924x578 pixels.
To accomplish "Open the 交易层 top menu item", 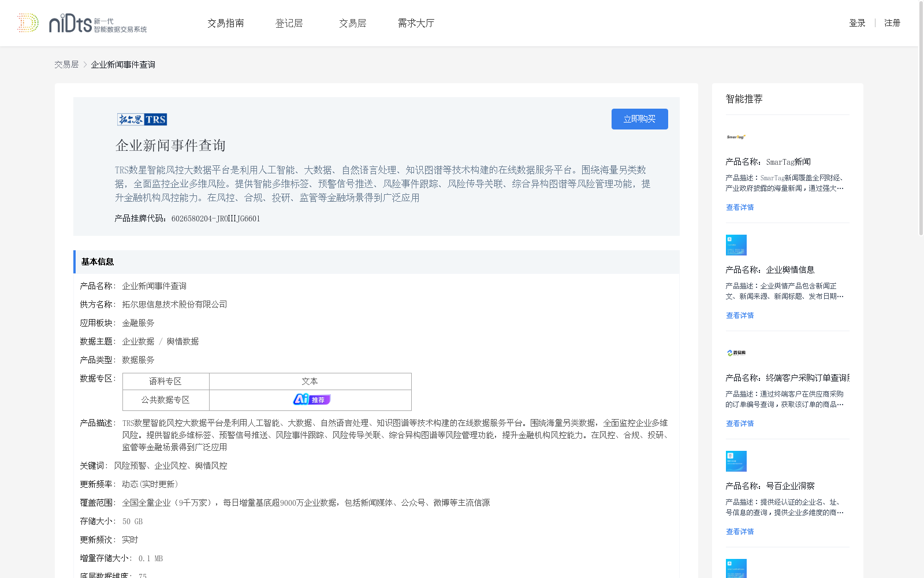I will (353, 23).
